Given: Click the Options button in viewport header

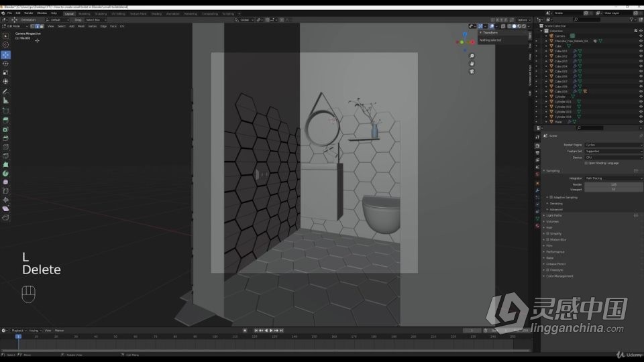Looking at the screenshot, I should (x=523, y=19).
